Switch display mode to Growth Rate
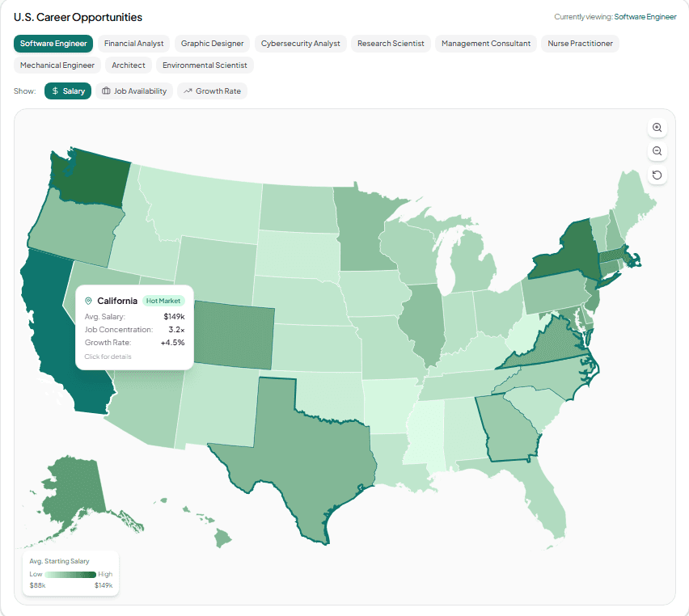 [x=212, y=91]
